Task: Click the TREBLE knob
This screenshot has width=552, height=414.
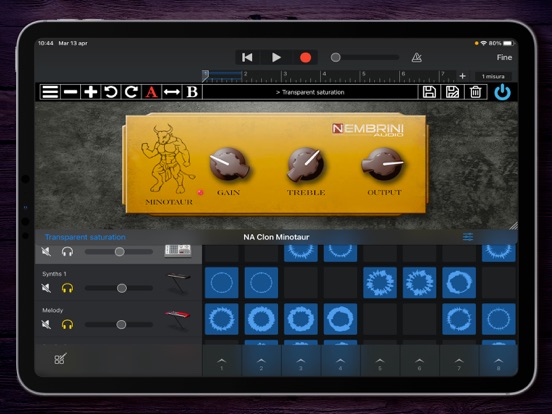Action: tap(305, 164)
